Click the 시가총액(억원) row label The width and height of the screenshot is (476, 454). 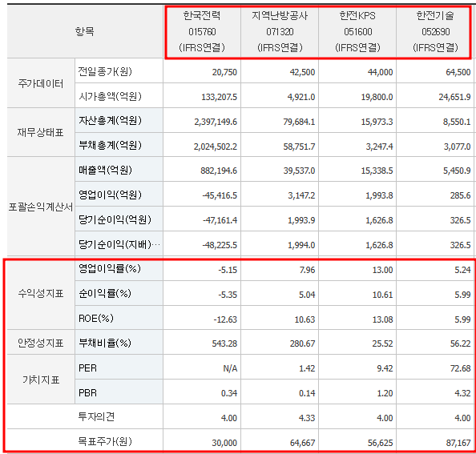110,96
